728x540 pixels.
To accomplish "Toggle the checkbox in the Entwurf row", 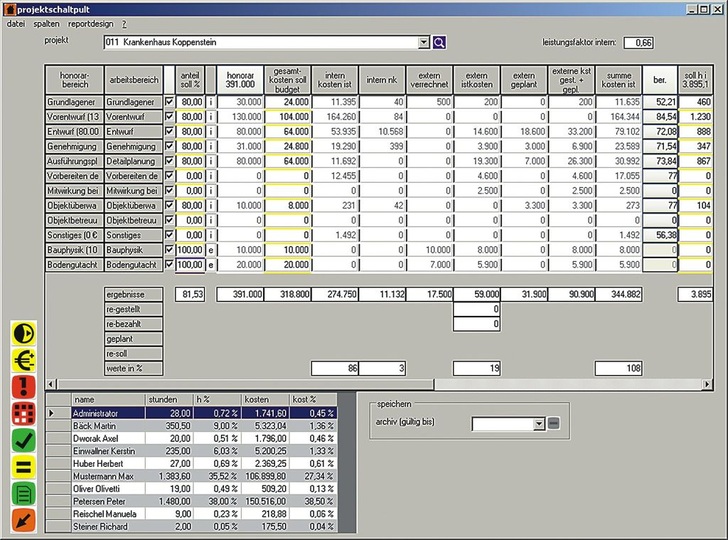I will (x=168, y=131).
